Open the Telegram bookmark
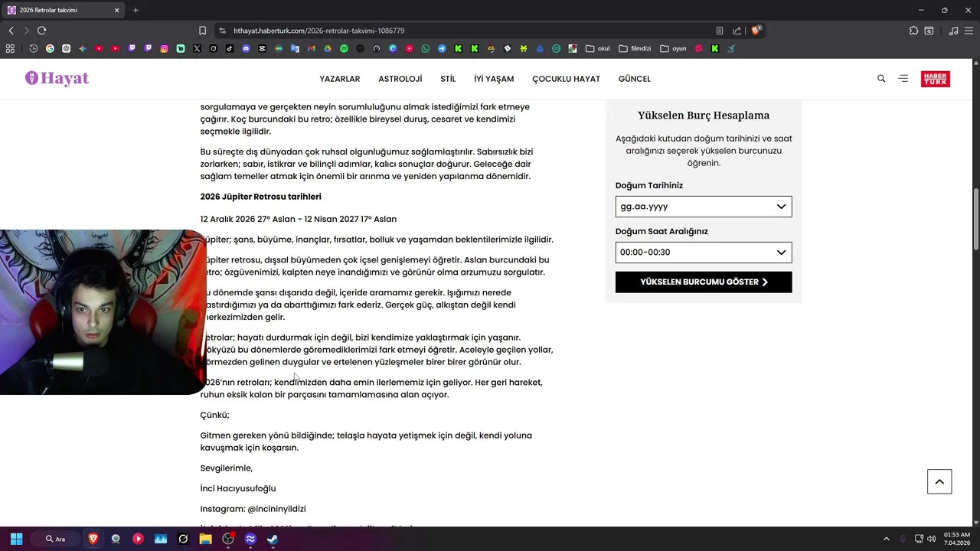This screenshot has width=980, height=551. pyautogui.click(x=442, y=48)
